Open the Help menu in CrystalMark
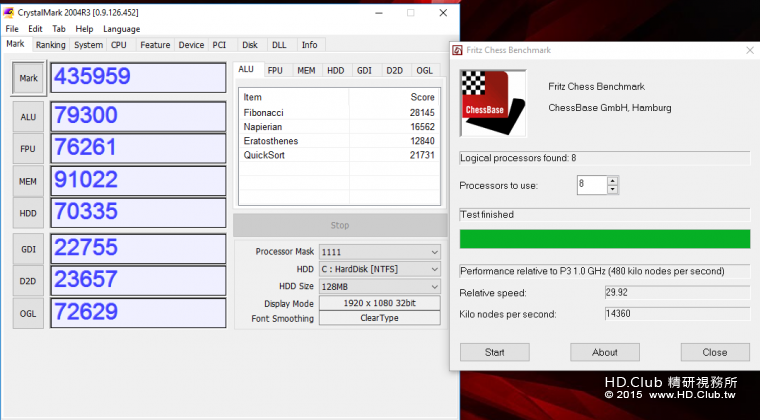Image resolution: width=760 pixels, height=420 pixels. coord(84,29)
